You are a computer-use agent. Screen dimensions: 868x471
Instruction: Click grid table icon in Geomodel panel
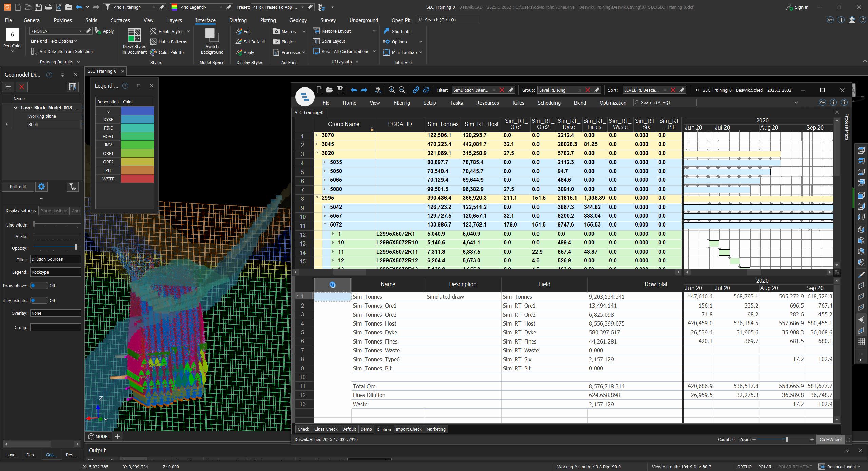tap(72, 87)
